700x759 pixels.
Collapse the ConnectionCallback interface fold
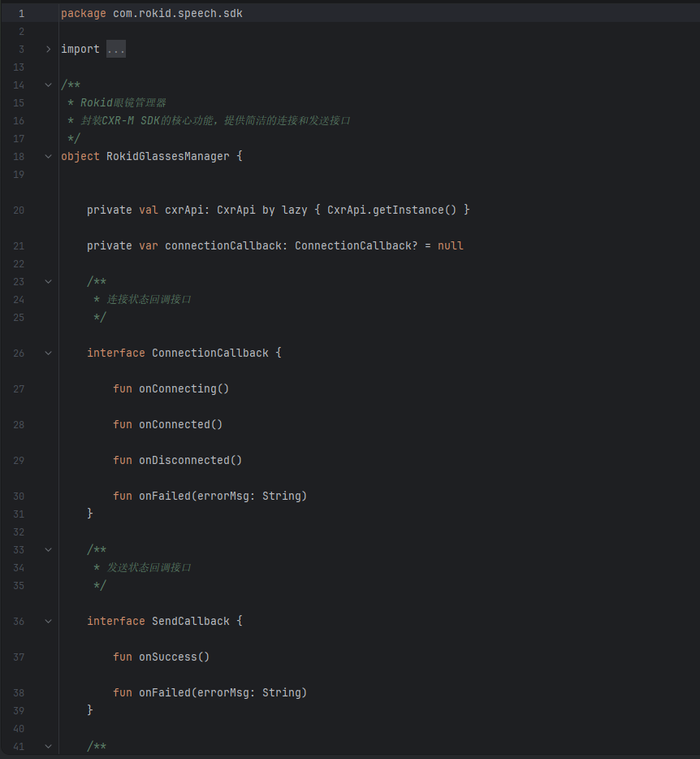[48, 353]
